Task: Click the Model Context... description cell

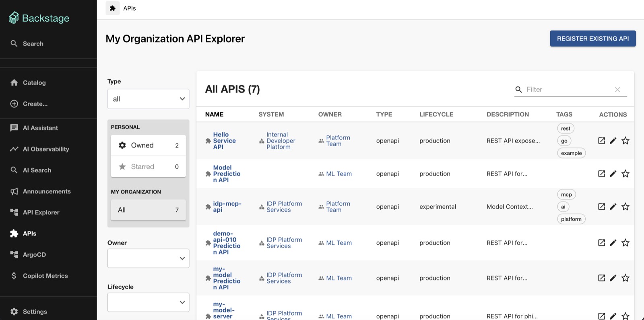Action: point(510,207)
